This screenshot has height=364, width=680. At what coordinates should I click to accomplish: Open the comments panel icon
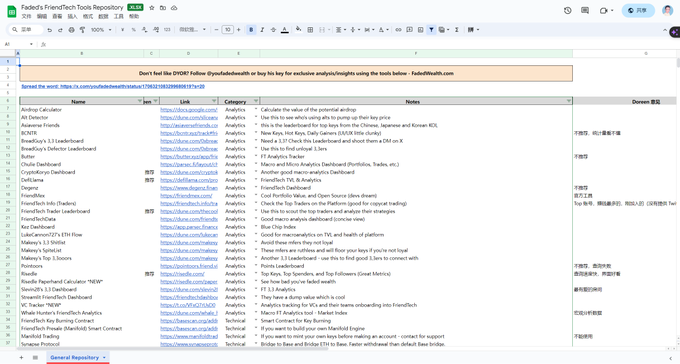(x=585, y=10)
